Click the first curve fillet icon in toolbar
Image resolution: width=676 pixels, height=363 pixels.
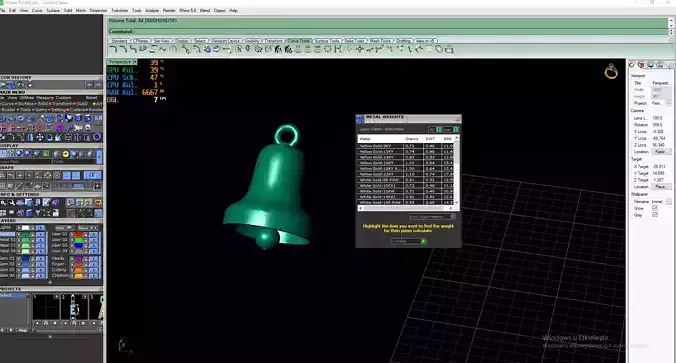point(114,50)
